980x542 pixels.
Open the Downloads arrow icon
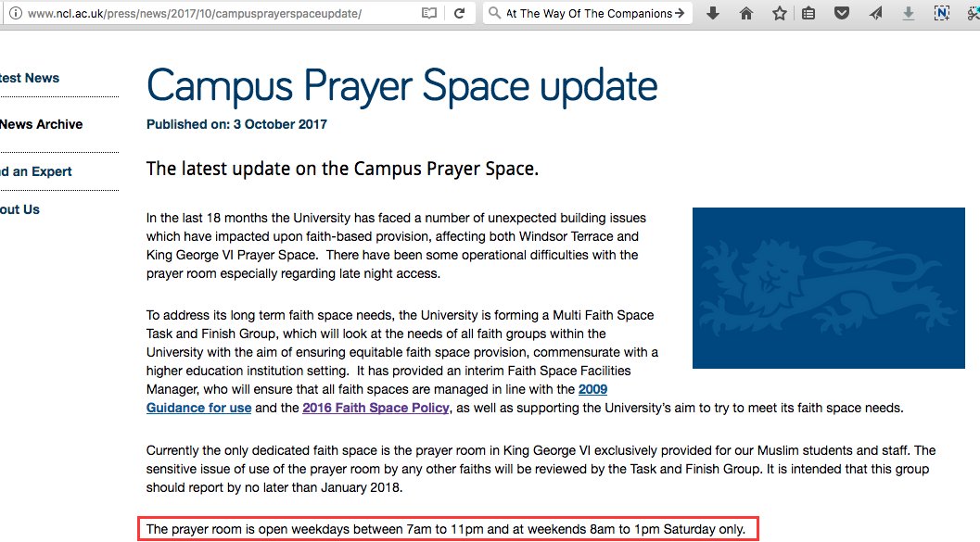point(712,13)
